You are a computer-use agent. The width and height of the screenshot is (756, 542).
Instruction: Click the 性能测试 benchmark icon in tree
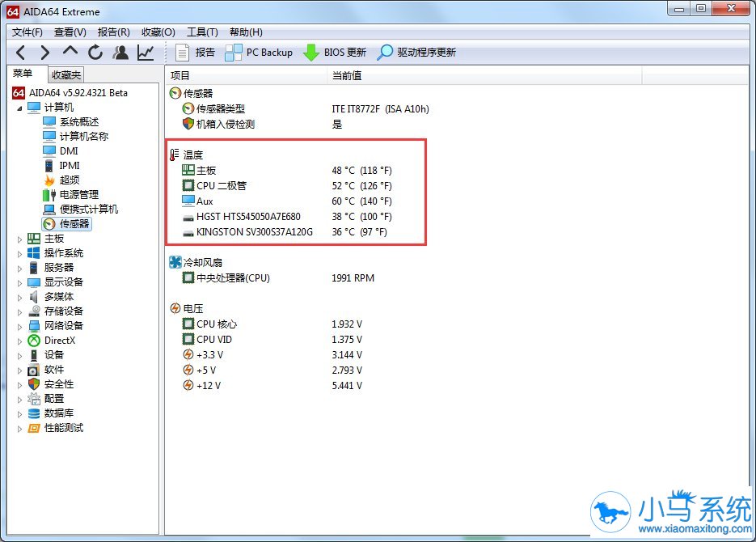tap(34, 428)
